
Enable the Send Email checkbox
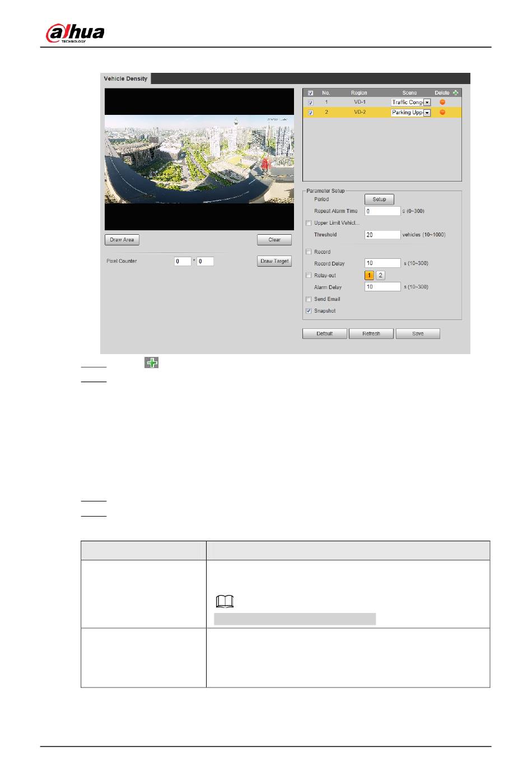point(309,299)
